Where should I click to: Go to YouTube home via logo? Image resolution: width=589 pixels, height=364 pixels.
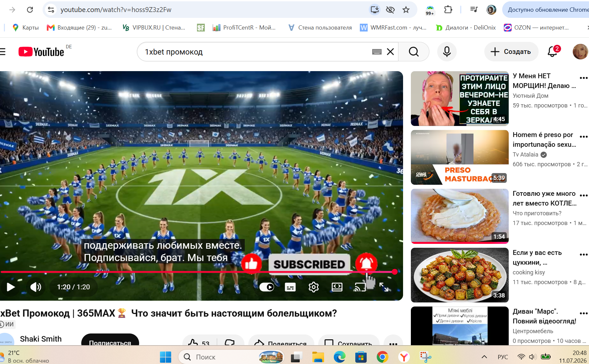click(x=41, y=52)
